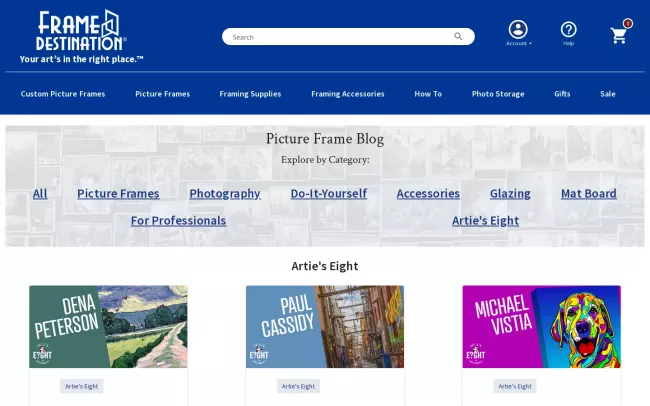This screenshot has width=650, height=406.
Task: Browse Mat Board blog category
Action: (x=589, y=194)
